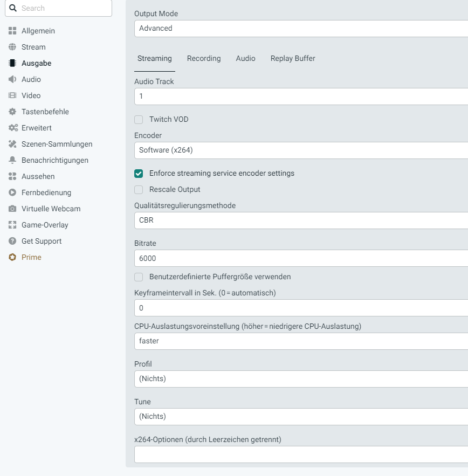Click the Prime badge icon
This screenshot has width=468, height=476.
[x=12, y=257]
